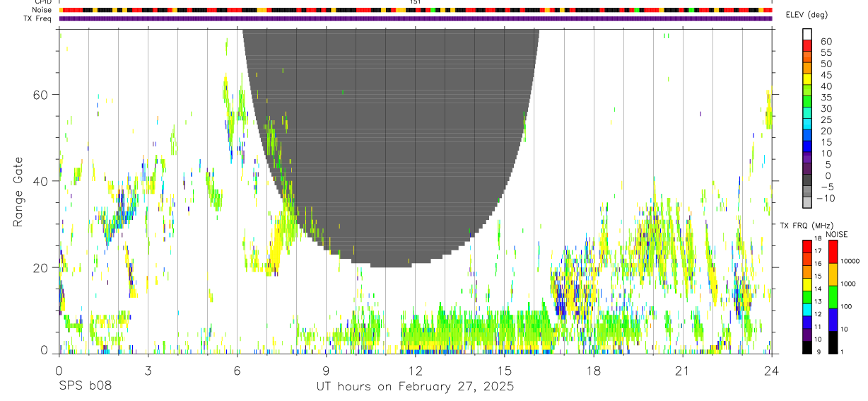Click ELEV legend value "45"
868x401 pixels.
[x=826, y=75]
